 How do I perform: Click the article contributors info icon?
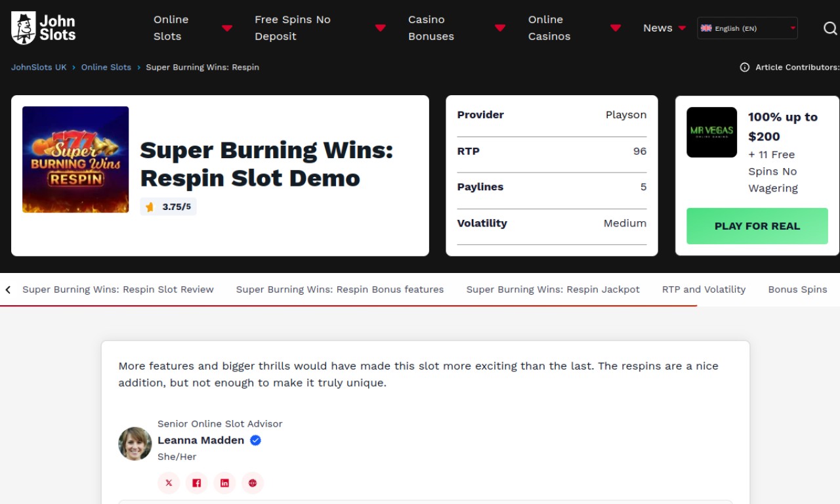click(745, 67)
